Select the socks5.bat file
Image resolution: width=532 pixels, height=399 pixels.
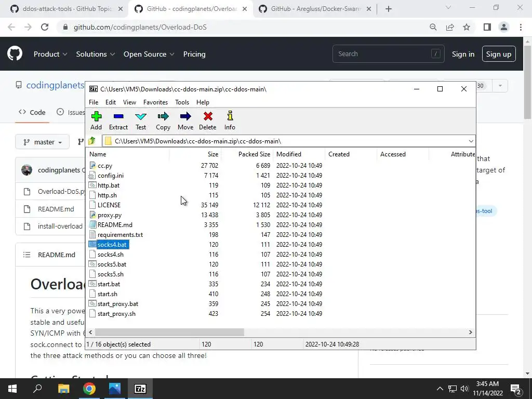[112, 264]
